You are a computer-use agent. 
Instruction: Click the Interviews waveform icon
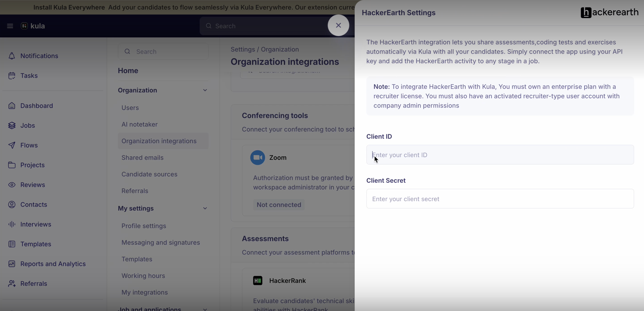click(x=12, y=224)
